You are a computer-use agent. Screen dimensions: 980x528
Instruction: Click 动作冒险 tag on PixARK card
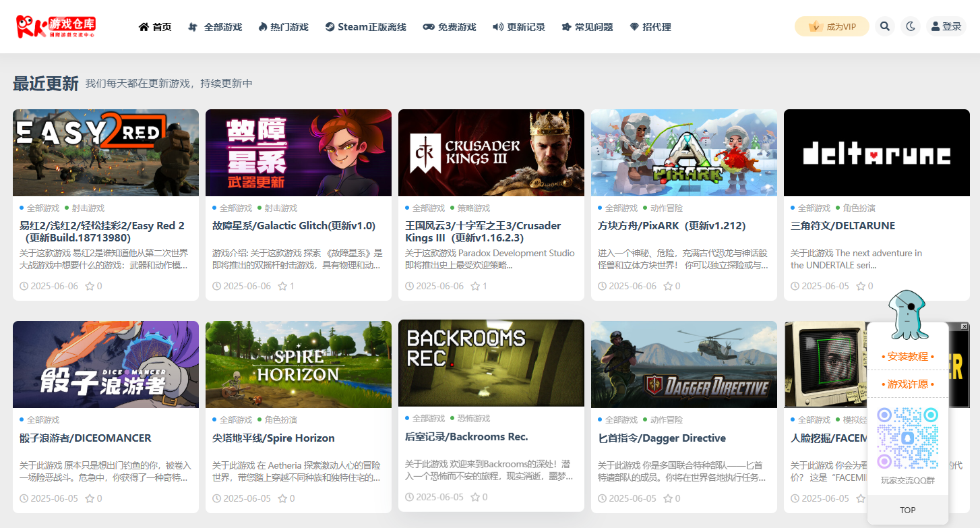(x=663, y=208)
